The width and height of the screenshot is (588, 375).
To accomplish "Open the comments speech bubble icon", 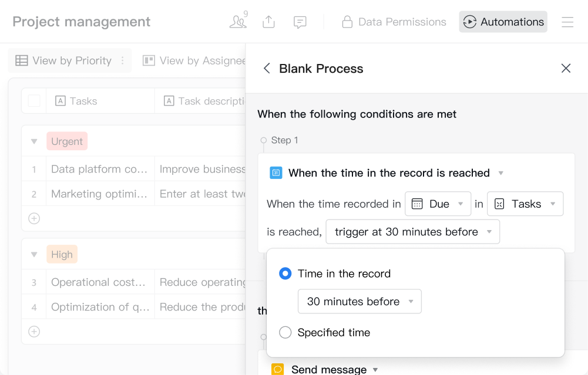I will coord(300,22).
